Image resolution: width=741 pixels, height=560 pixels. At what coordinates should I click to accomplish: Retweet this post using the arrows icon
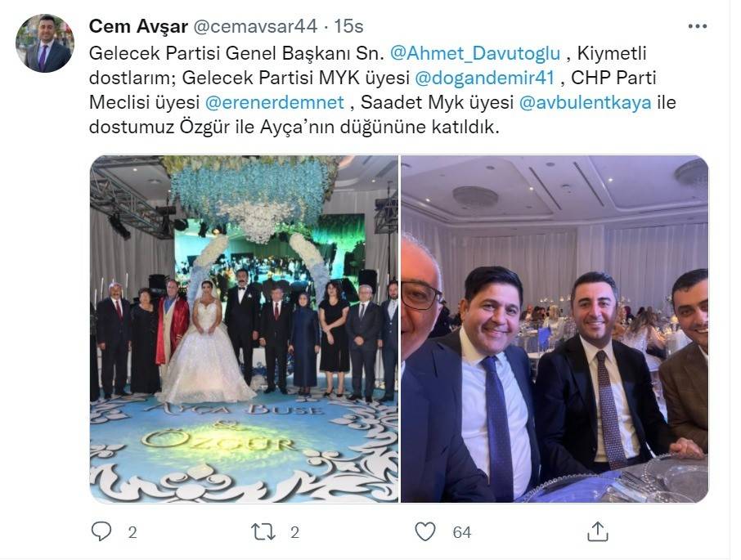pos(263,532)
